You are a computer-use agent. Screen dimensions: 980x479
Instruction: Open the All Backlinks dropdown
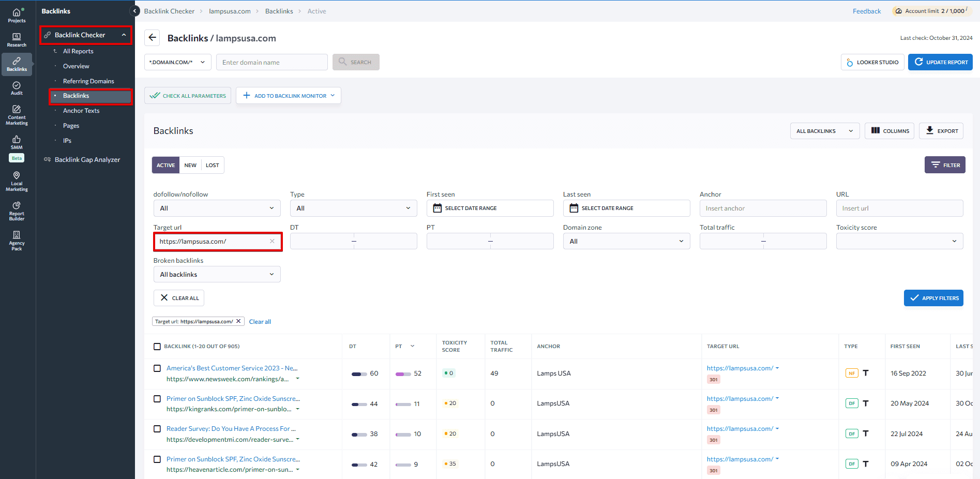[x=825, y=131]
